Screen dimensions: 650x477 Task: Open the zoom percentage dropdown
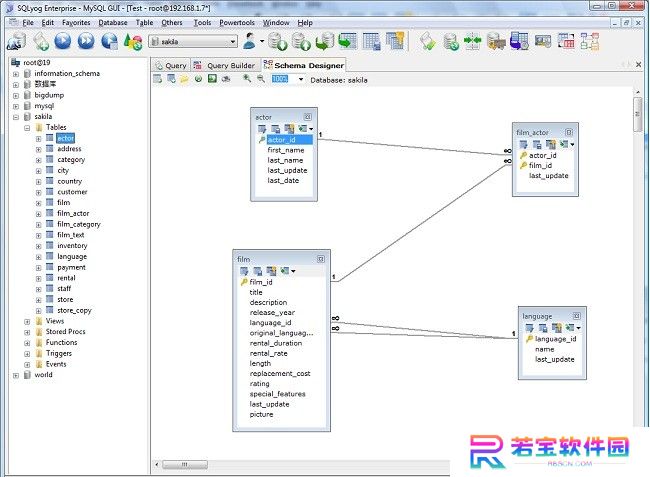(301, 79)
